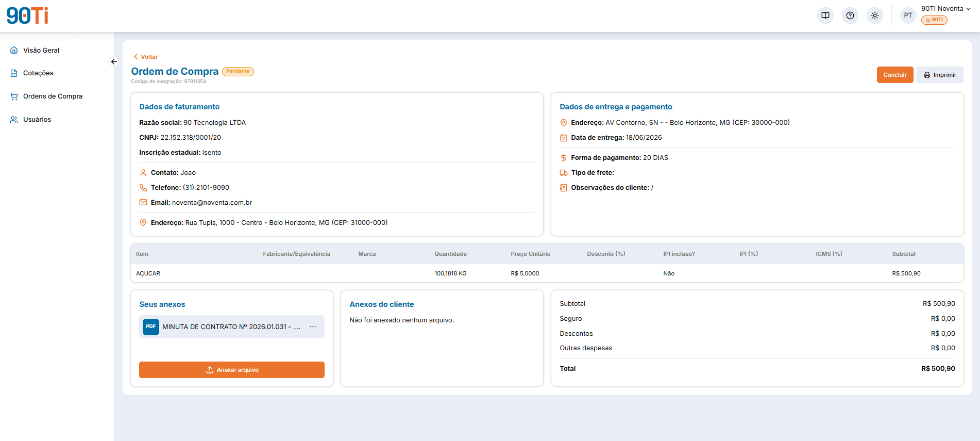This screenshot has width=980, height=441.
Task: Go back with the Voltar link
Action: click(146, 57)
